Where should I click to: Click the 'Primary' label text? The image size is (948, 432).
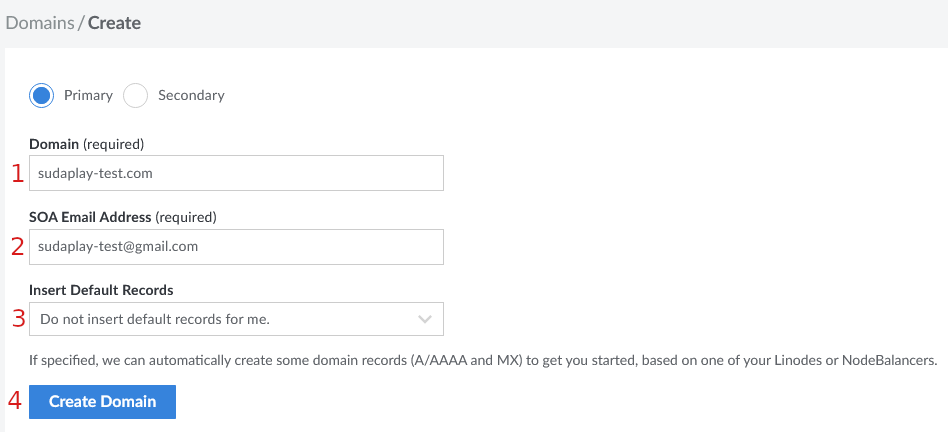(88, 95)
